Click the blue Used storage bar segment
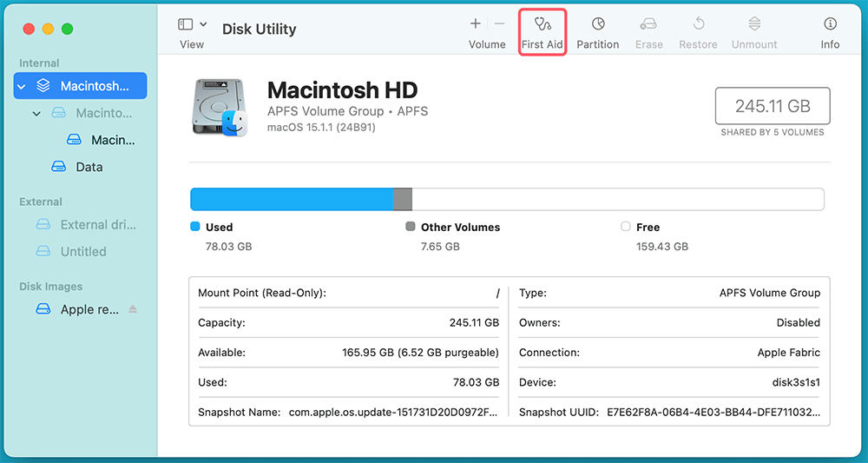 click(292, 200)
